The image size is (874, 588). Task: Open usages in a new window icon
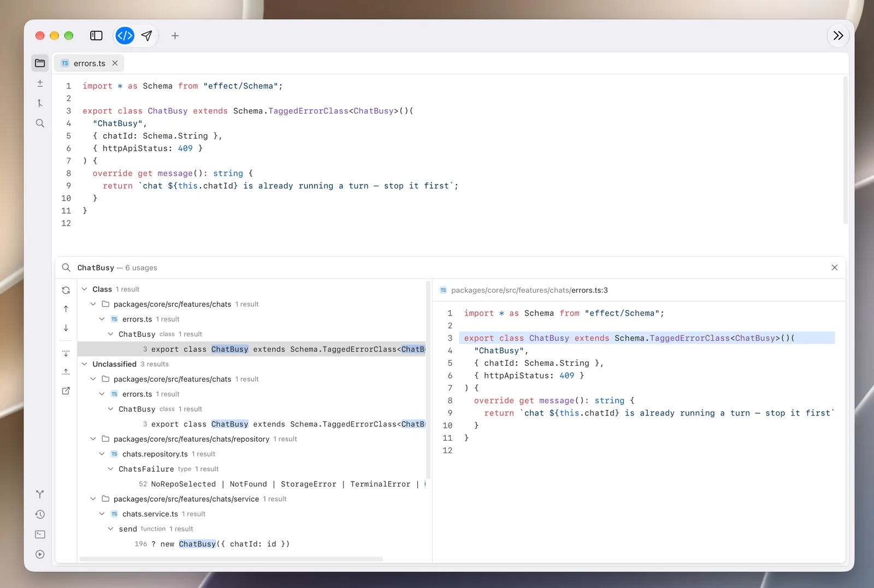tap(66, 391)
